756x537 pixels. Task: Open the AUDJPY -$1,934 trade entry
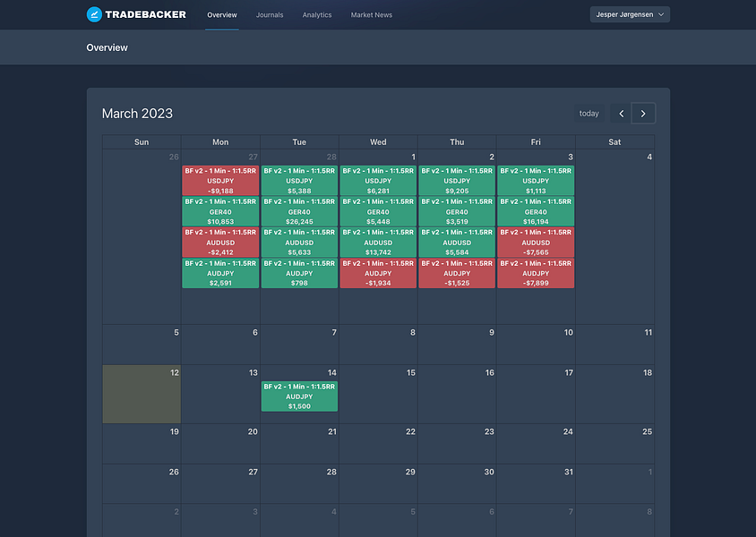pos(378,273)
